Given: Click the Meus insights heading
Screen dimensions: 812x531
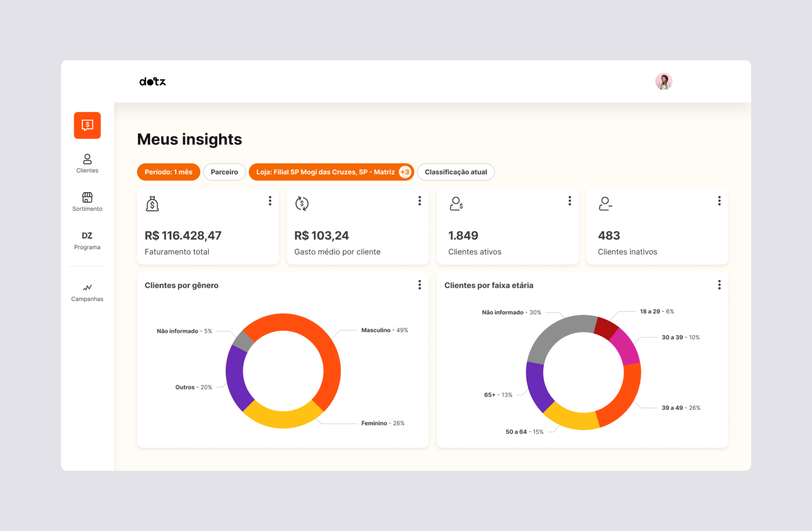Looking at the screenshot, I should coord(189,139).
